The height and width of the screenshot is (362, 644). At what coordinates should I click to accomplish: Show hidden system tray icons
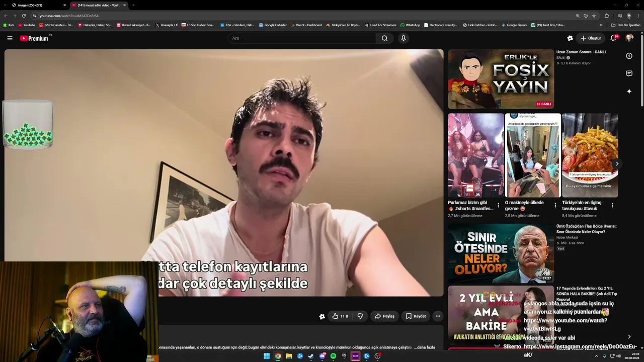596,356
